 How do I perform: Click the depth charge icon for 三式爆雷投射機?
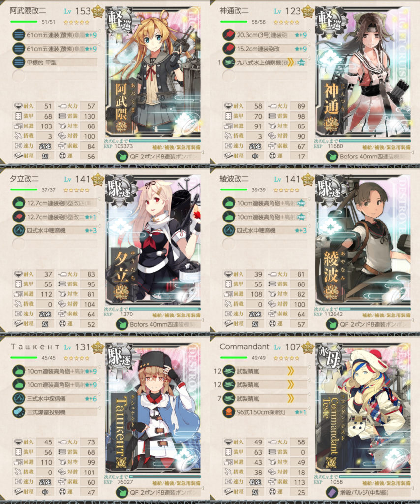pos(19,412)
